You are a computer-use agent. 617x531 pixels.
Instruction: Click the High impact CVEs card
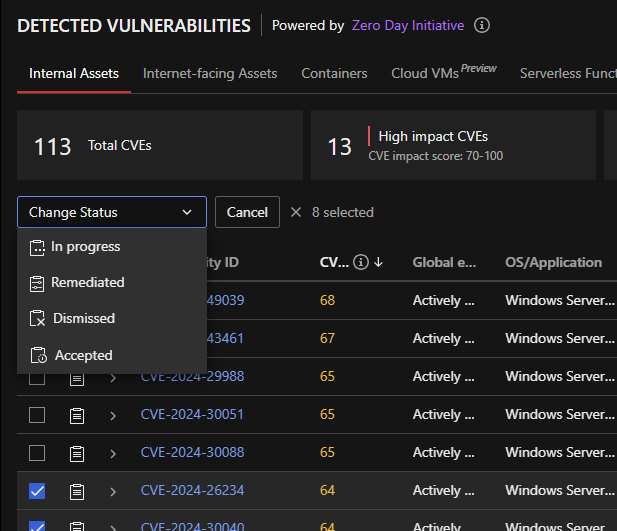(453, 146)
